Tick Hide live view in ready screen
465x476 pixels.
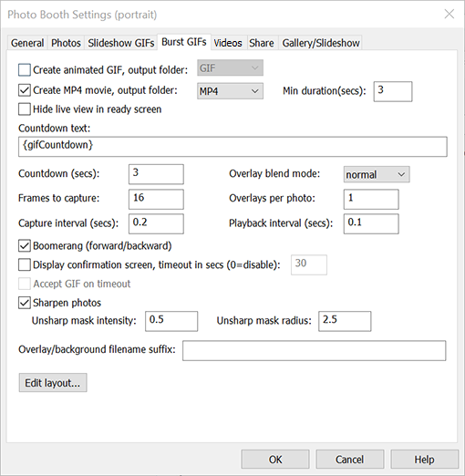(x=25, y=109)
